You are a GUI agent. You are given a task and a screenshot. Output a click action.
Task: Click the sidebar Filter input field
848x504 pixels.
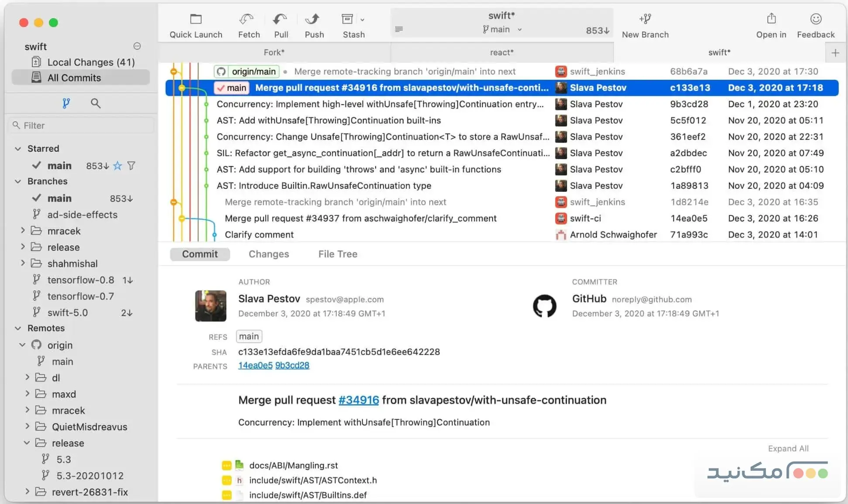pyautogui.click(x=83, y=126)
